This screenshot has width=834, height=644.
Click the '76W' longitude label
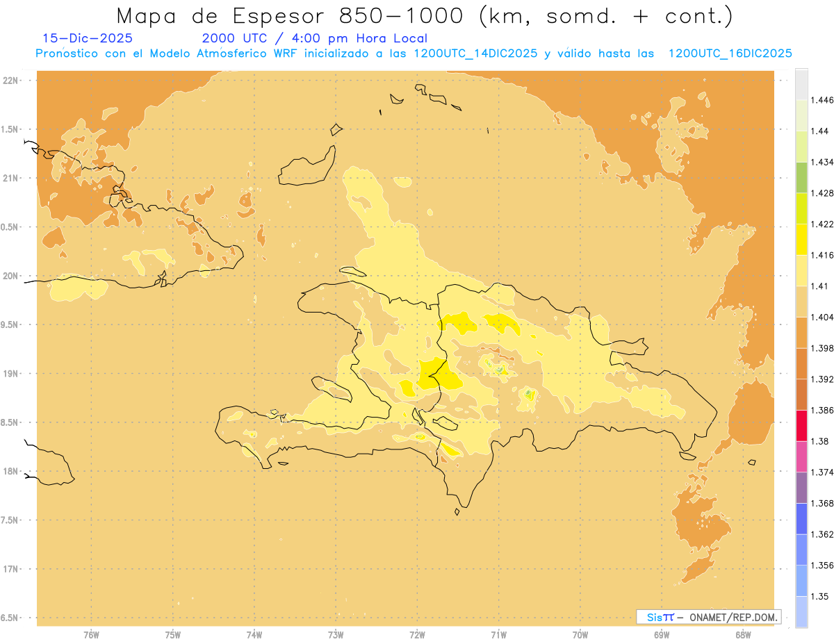click(x=91, y=636)
